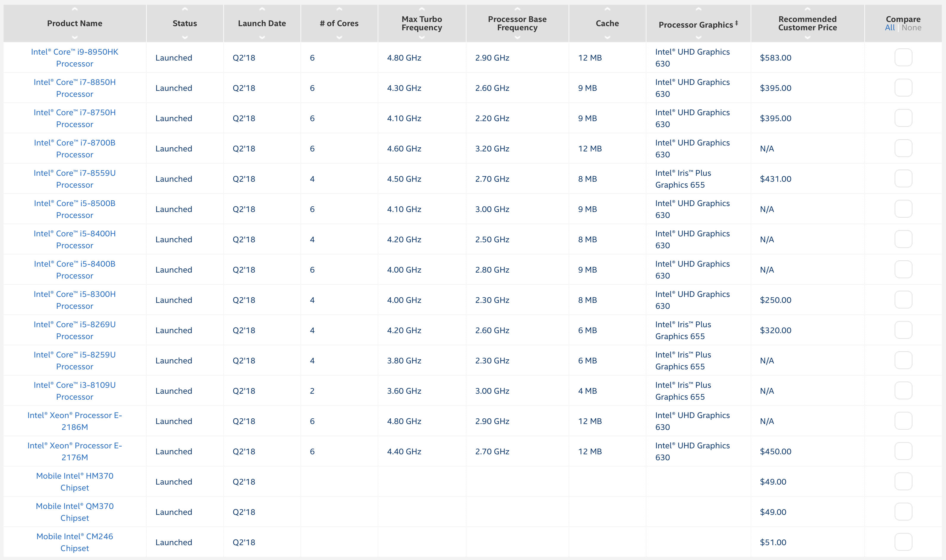Click the Processor Graphics header label
The image size is (946, 560).
point(698,25)
